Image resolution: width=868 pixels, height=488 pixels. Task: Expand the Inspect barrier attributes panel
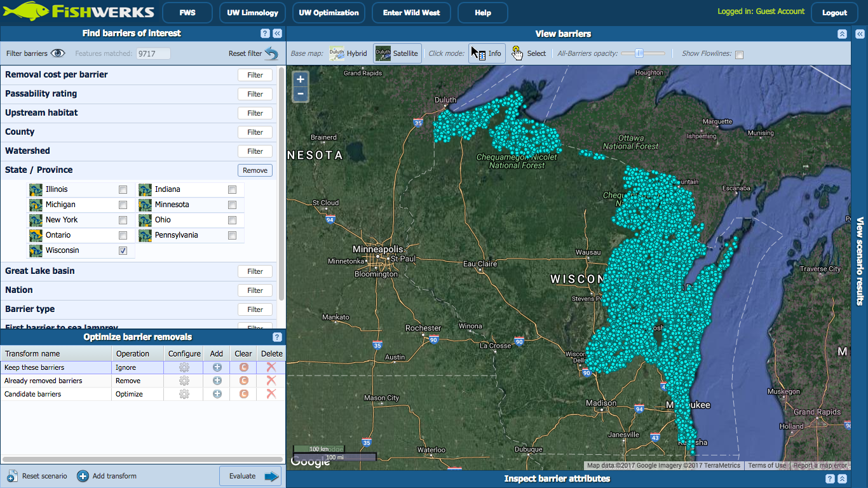(x=842, y=479)
